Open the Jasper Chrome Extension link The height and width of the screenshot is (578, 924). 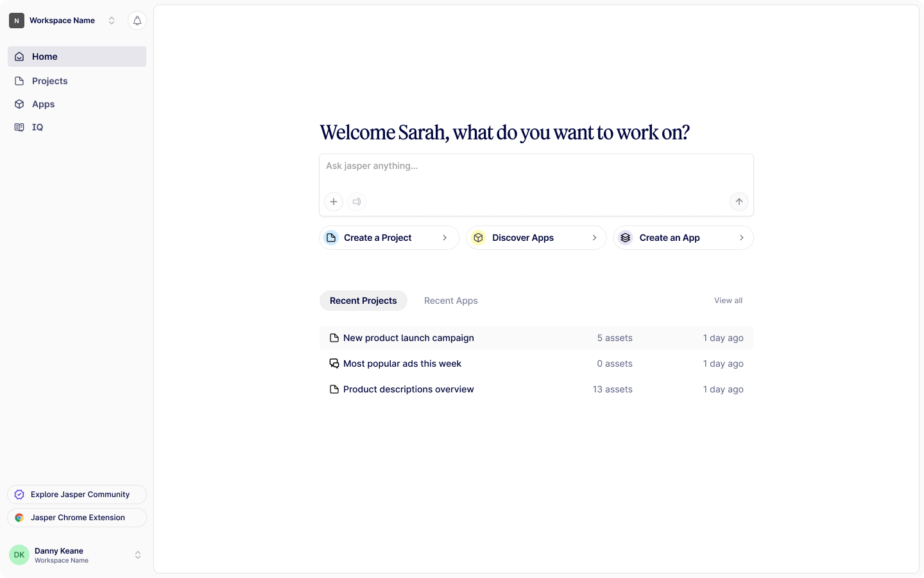click(77, 518)
